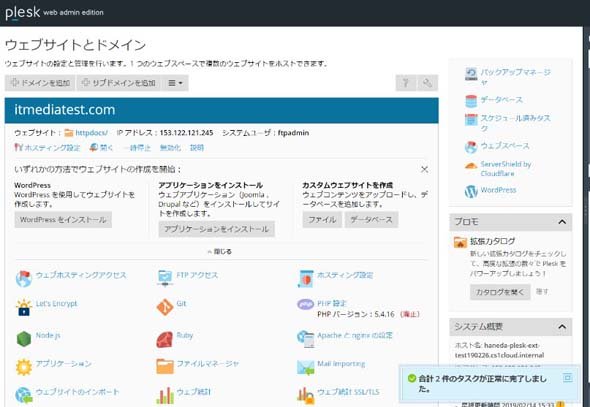Screen dimensions: 590x407
Task: Open the バックアップマネージャ icon
Action: tap(471, 74)
